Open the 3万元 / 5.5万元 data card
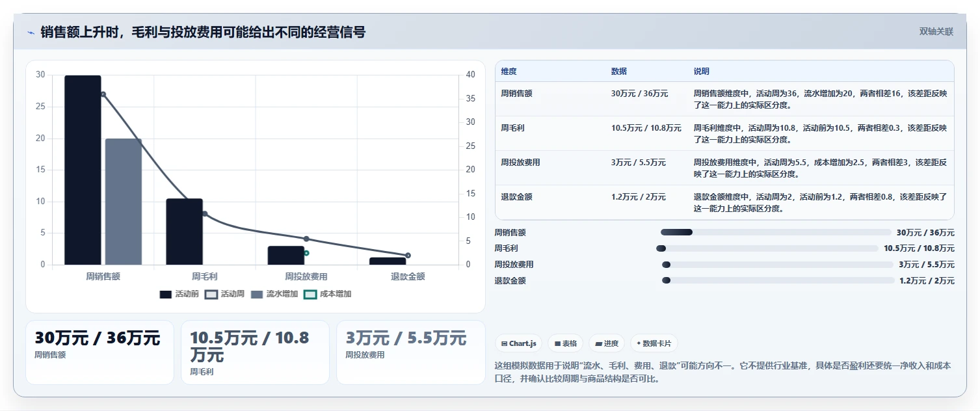This screenshot has width=980, height=411. click(x=410, y=352)
